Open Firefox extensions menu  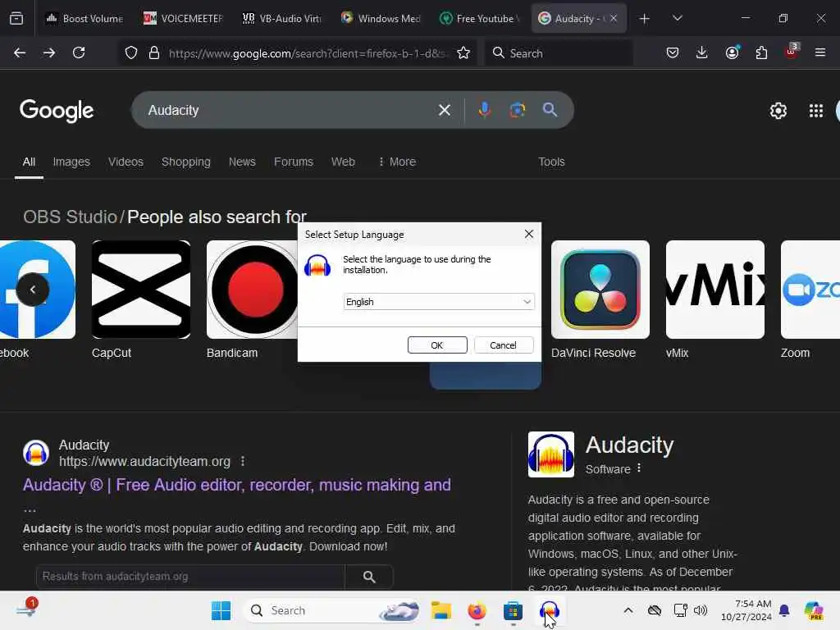click(761, 52)
